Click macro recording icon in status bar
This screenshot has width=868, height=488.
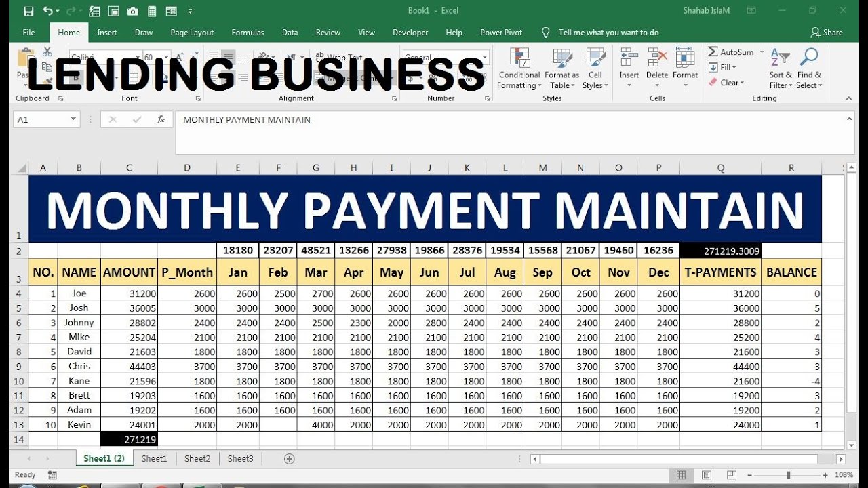pos(53,475)
